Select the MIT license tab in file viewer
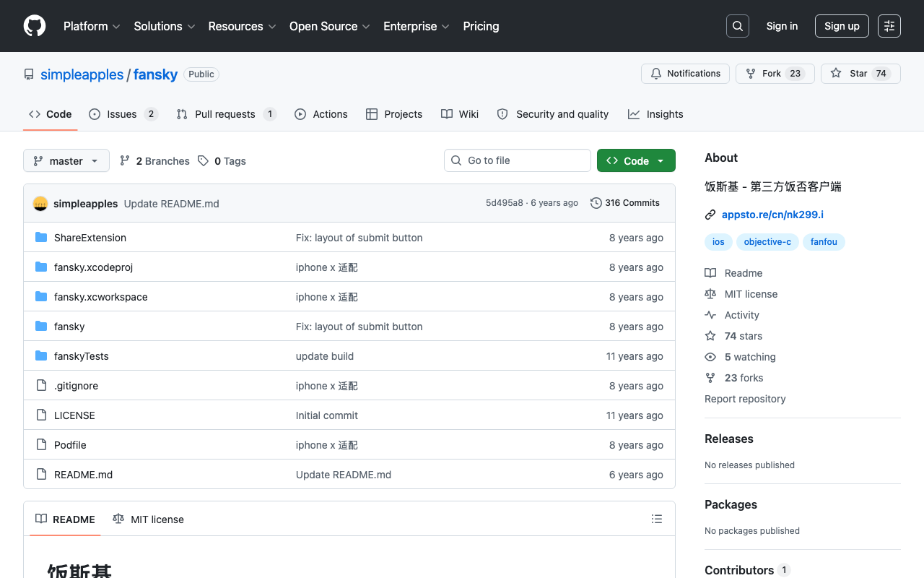The image size is (924, 578). pos(148,519)
